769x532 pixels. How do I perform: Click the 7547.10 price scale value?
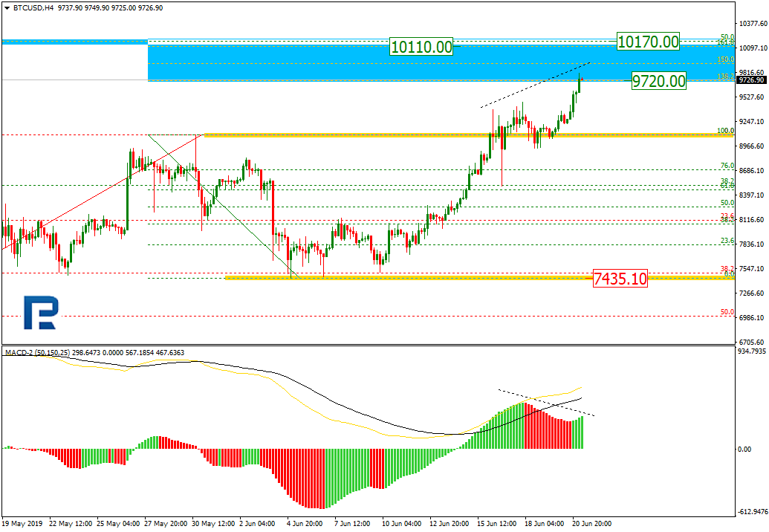tap(753, 269)
